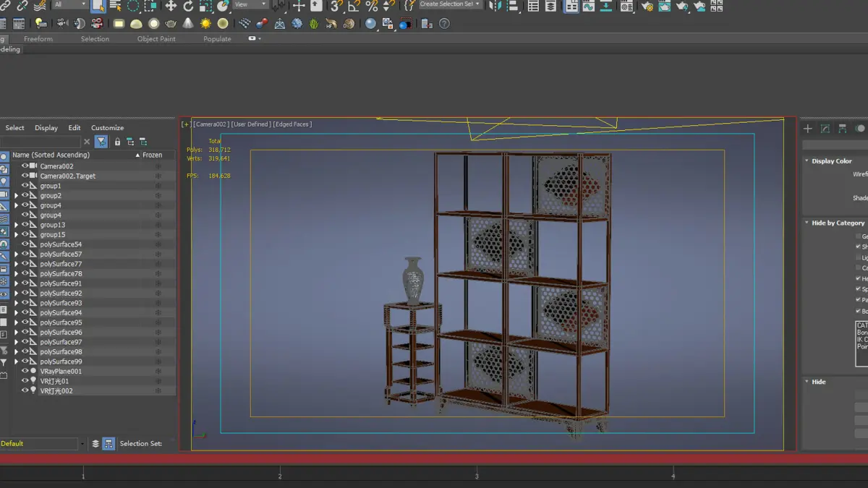Hide the group1 object via its eye
Screen dimensions: 868x488
(25, 186)
